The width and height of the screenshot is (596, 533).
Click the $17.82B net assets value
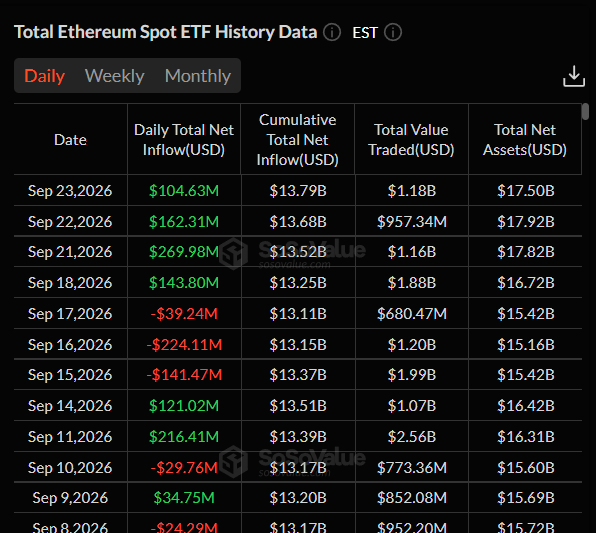526,252
